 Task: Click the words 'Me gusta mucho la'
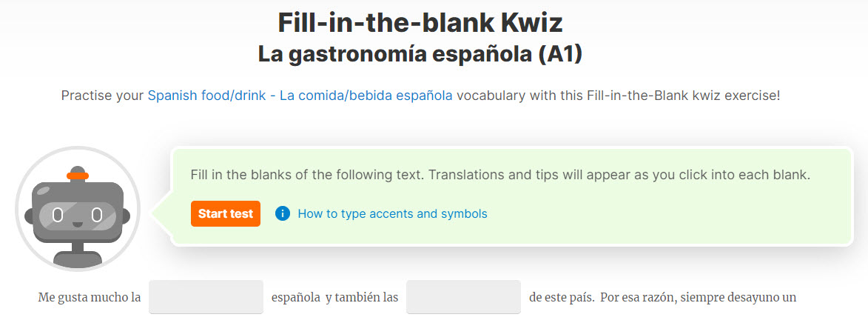click(89, 297)
